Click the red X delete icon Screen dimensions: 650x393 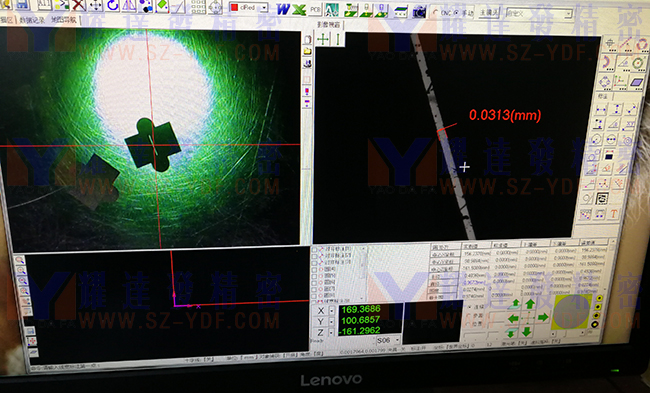pyautogui.click(x=78, y=5)
